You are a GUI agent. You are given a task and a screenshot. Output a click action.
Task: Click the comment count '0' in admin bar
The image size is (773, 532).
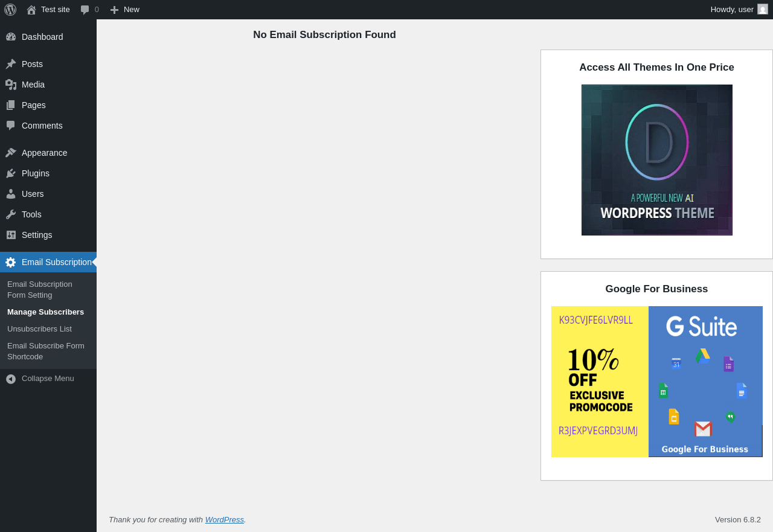pyautogui.click(x=97, y=10)
